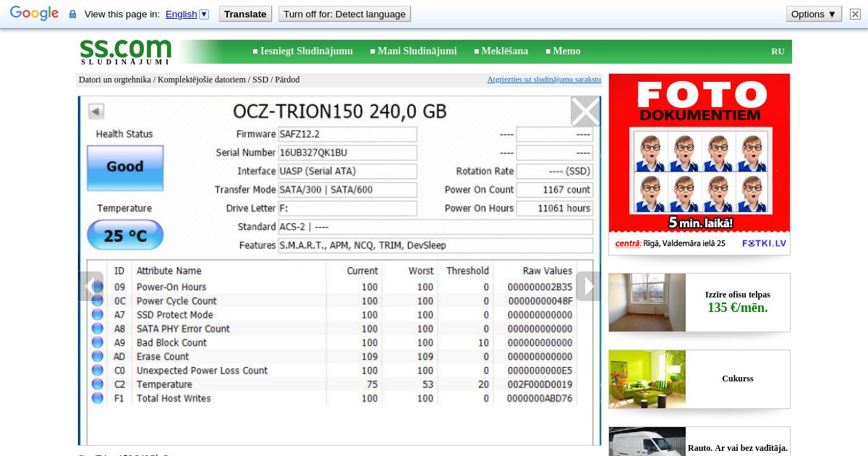Click Threshold column header
The image size is (868, 456).
click(x=467, y=271)
